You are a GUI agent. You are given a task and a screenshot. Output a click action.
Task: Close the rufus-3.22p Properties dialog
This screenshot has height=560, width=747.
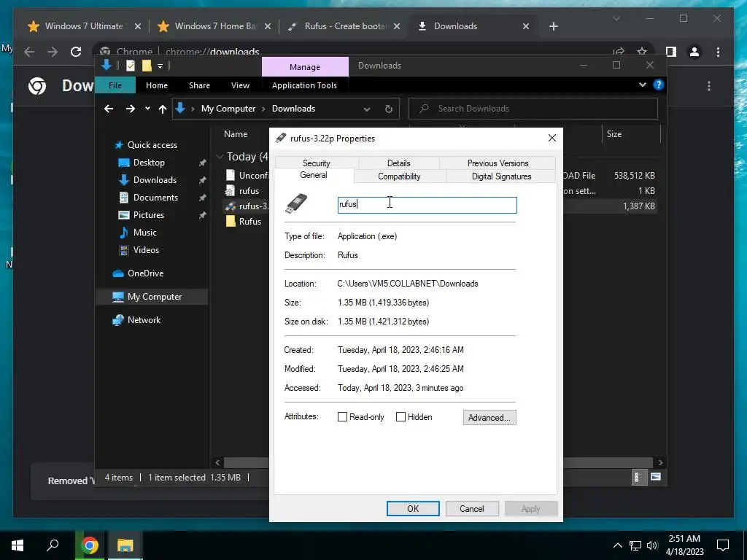551,138
